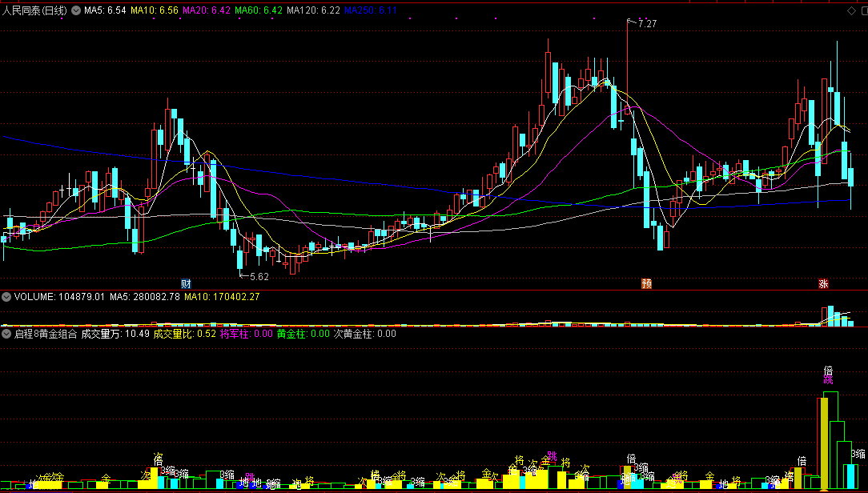
Task: Expand the 启程8黄金组合 indicator dropdown
Action: [x=6, y=335]
